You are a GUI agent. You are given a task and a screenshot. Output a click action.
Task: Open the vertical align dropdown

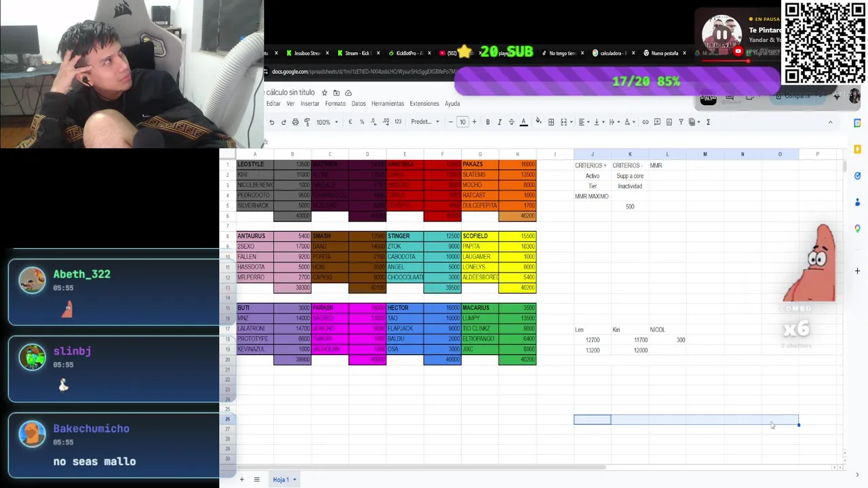tap(598, 122)
